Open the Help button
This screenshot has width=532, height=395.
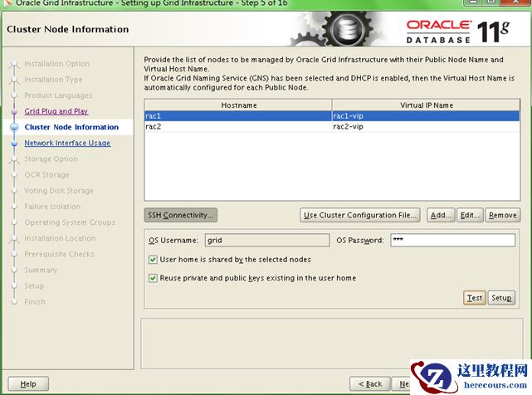pyautogui.click(x=28, y=384)
